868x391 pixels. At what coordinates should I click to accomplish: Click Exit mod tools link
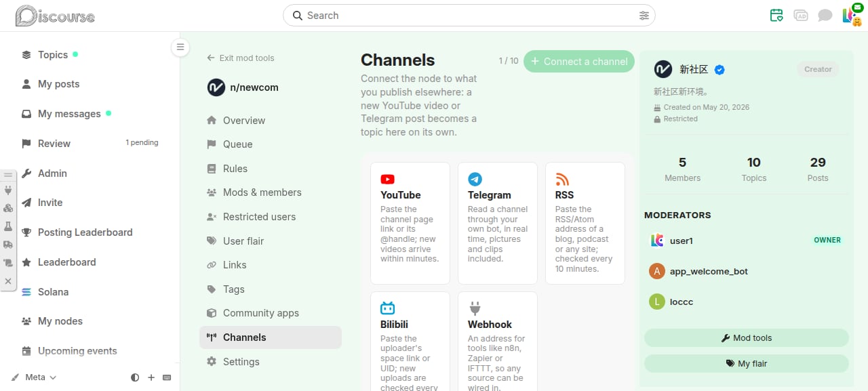click(241, 58)
